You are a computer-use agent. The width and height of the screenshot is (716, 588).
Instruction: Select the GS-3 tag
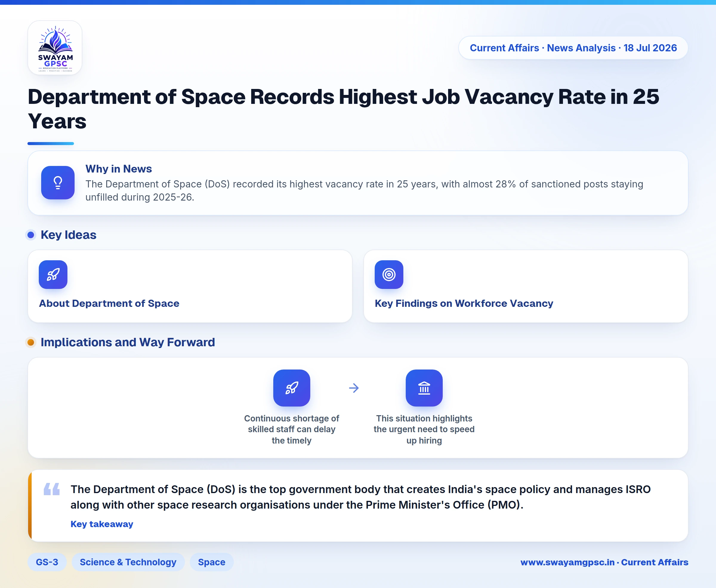[47, 562]
